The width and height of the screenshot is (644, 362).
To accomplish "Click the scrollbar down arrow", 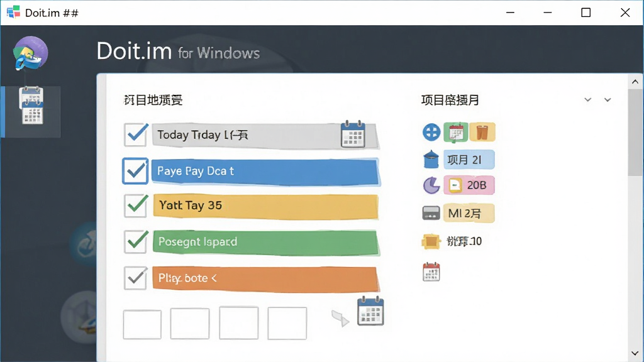I will (x=635, y=353).
